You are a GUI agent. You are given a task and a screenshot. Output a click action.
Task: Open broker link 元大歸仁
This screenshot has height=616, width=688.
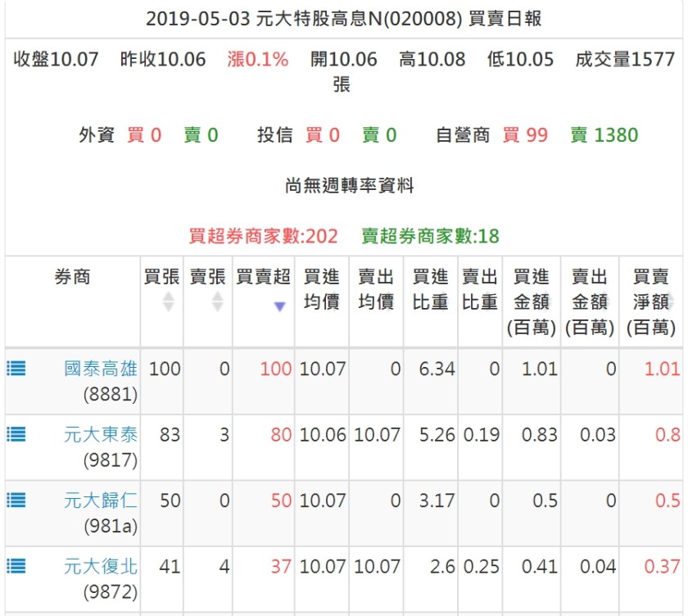101,500
